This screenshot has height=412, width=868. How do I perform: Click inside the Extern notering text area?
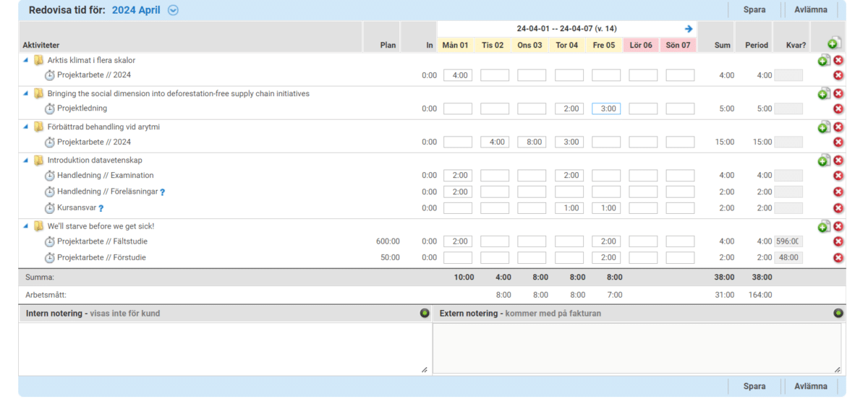coord(637,348)
